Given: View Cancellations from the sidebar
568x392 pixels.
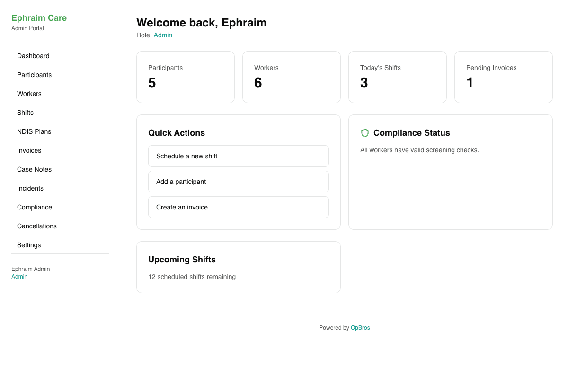Looking at the screenshot, I should 36,226.
